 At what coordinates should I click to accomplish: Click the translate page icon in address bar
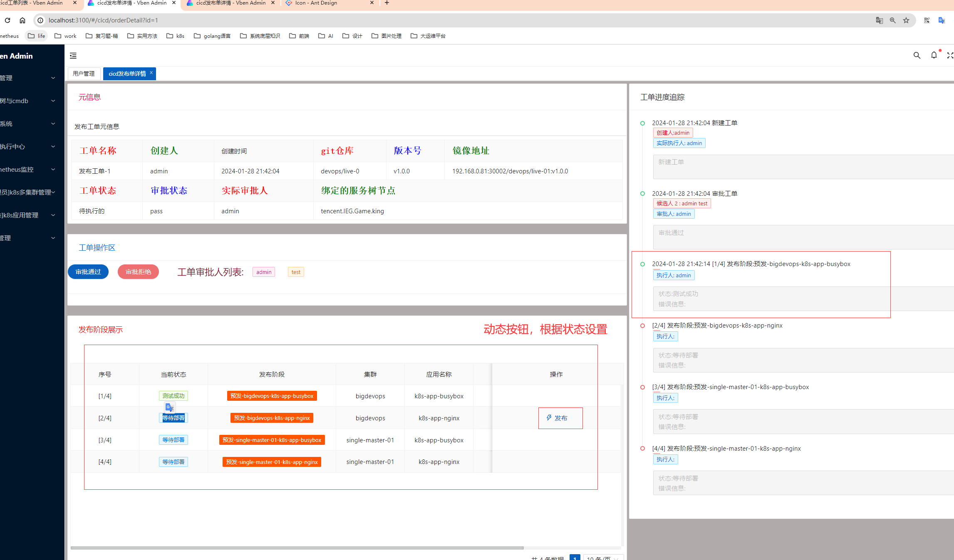[x=879, y=20]
